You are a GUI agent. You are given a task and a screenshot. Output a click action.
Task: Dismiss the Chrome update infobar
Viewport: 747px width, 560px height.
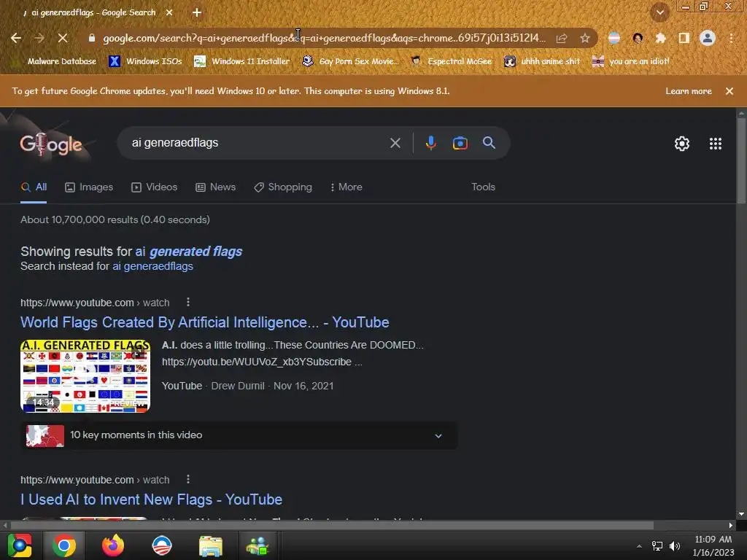[729, 91]
